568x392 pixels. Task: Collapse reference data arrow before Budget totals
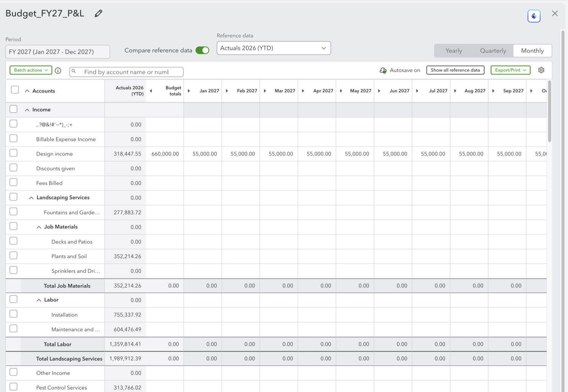click(151, 91)
